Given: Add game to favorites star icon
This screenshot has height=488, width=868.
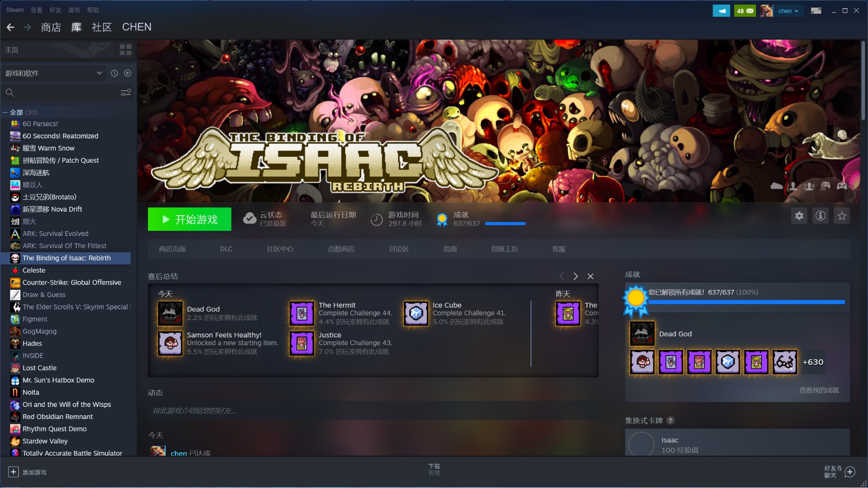Looking at the screenshot, I should [x=842, y=216].
